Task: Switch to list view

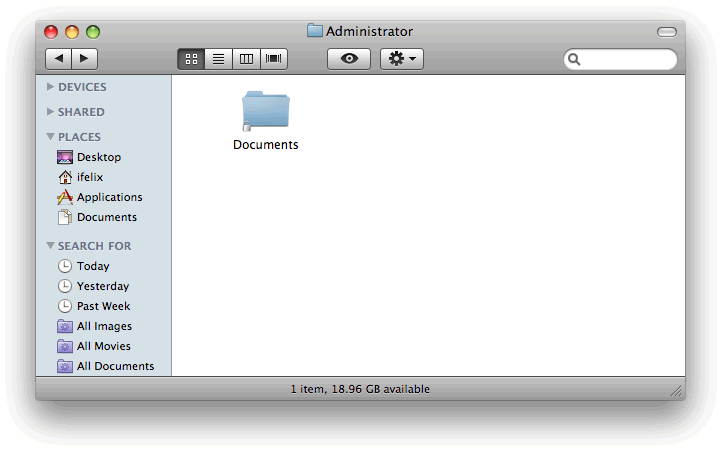Action: [x=218, y=59]
